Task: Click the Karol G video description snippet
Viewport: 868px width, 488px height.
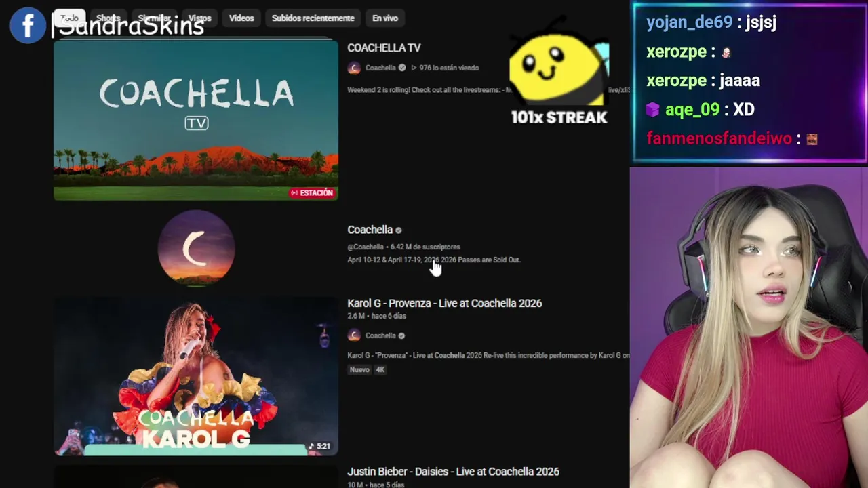Action: (488, 355)
